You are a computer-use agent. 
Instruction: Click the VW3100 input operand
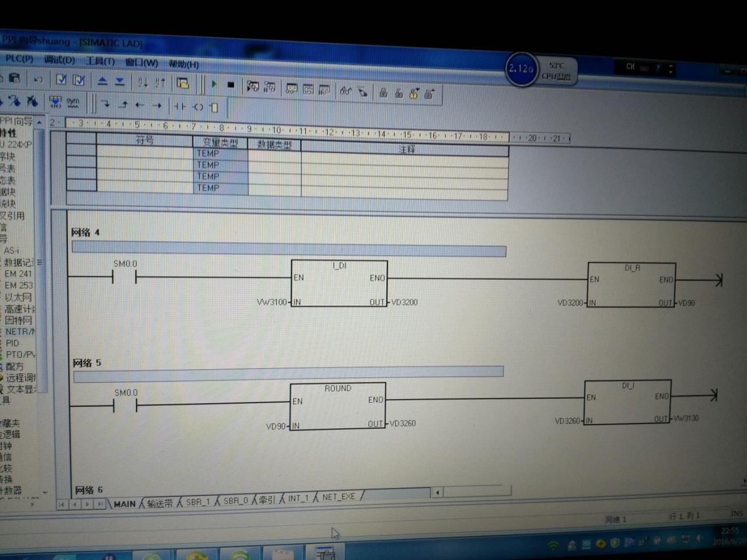click(x=272, y=302)
